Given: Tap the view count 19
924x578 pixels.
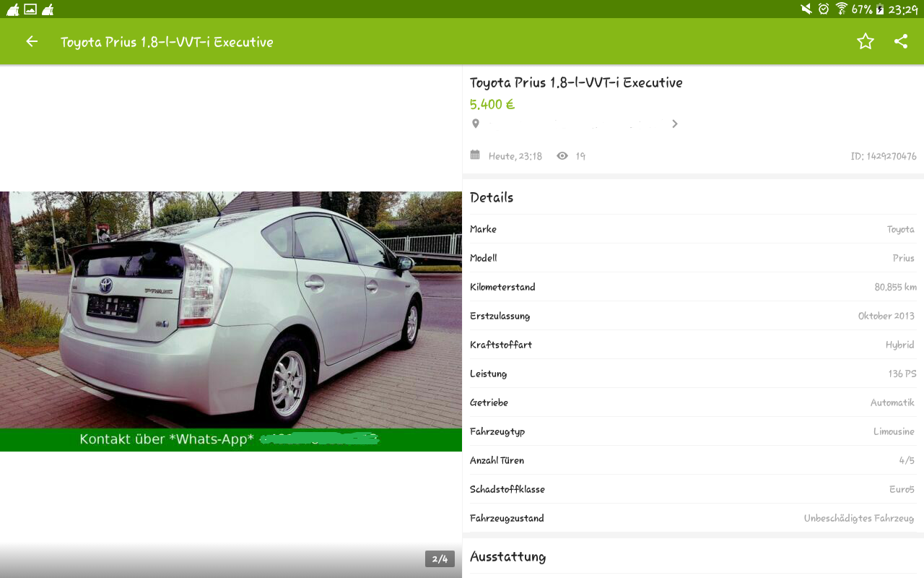Looking at the screenshot, I should coord(580,156).
